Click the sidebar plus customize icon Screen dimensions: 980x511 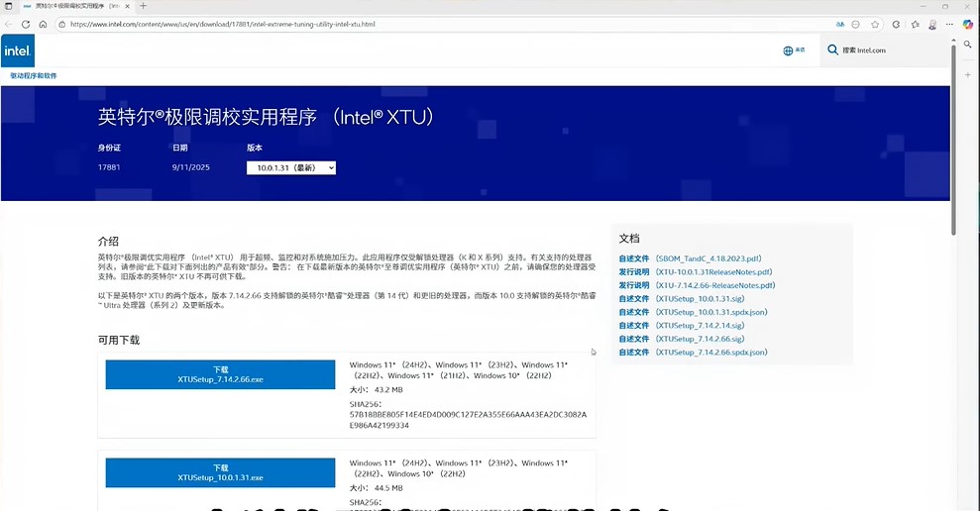tap(967, 75)
